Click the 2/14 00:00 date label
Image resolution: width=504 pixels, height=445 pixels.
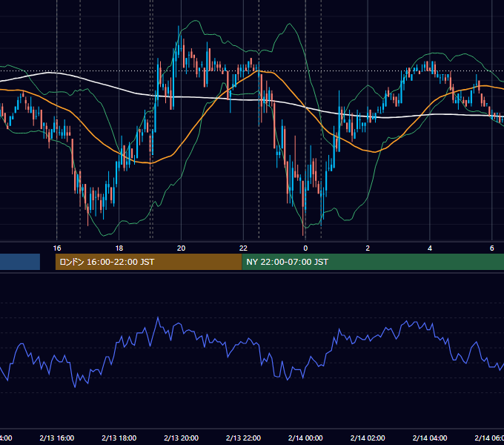pyautogui.click(x=305, y=438)
